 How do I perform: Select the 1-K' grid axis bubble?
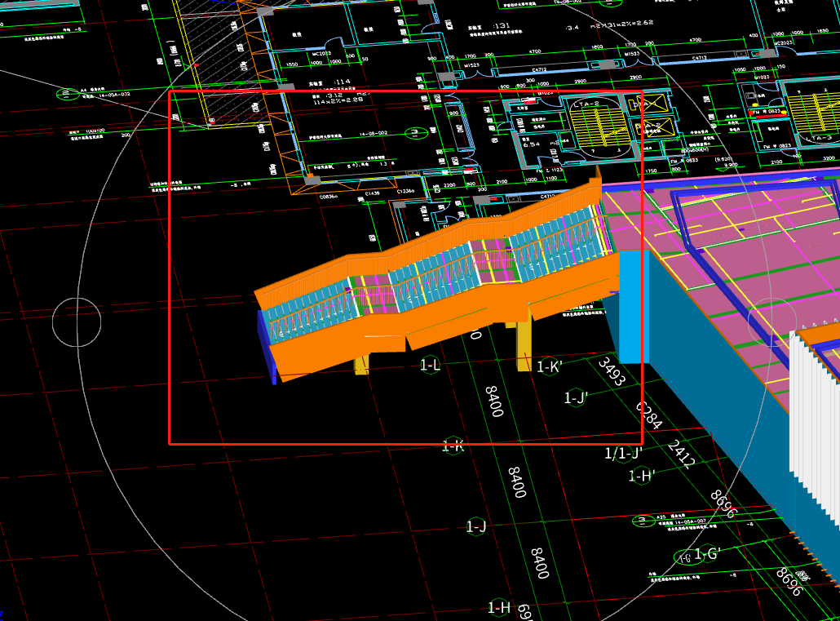tap(549, 366)
